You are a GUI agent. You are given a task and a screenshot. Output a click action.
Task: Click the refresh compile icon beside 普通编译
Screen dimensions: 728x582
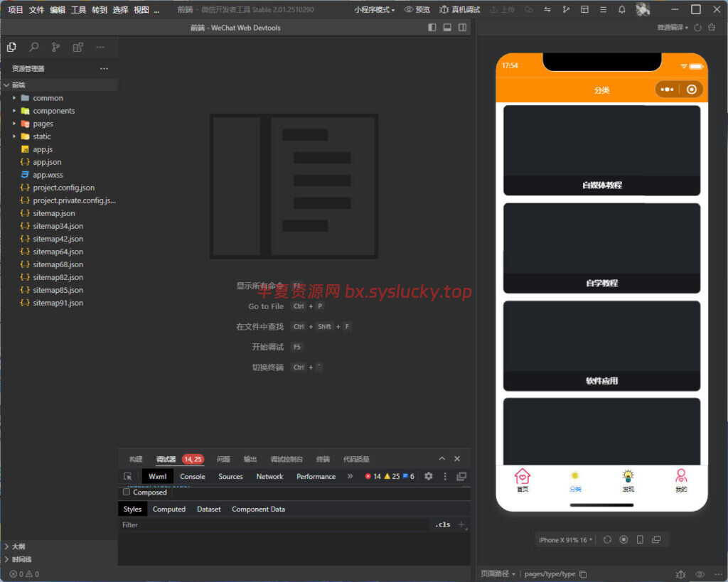(697, 28)
